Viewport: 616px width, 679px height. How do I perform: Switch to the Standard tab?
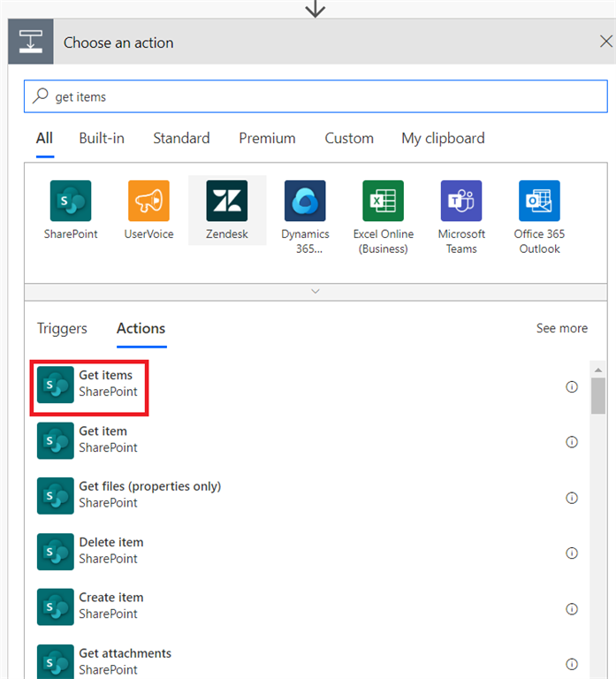181,138
